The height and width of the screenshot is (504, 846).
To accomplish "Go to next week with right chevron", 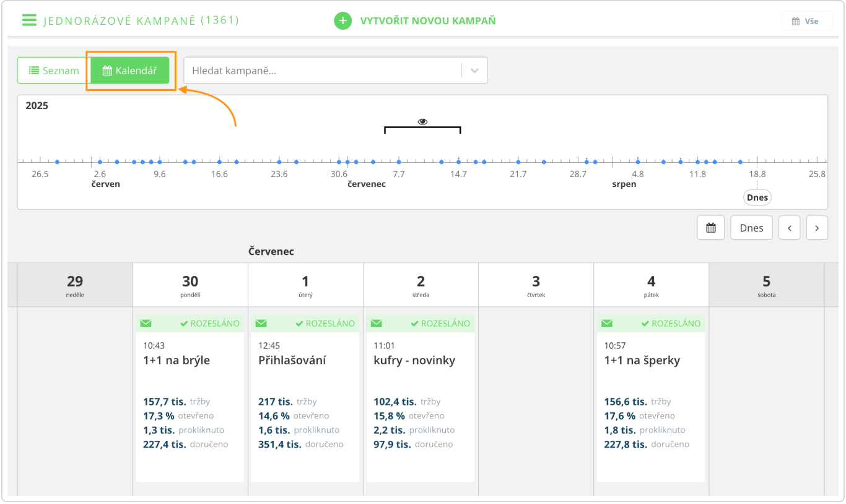I will (817, 228).
